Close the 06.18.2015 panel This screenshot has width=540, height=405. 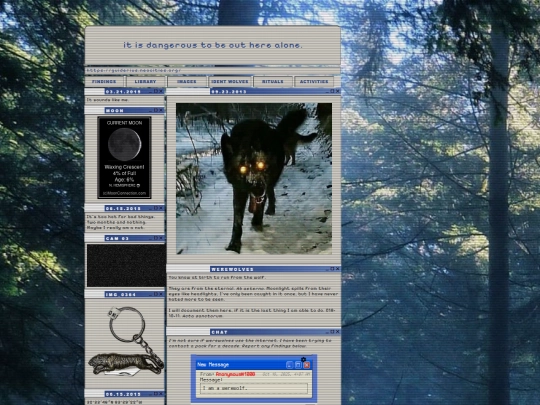161,208
